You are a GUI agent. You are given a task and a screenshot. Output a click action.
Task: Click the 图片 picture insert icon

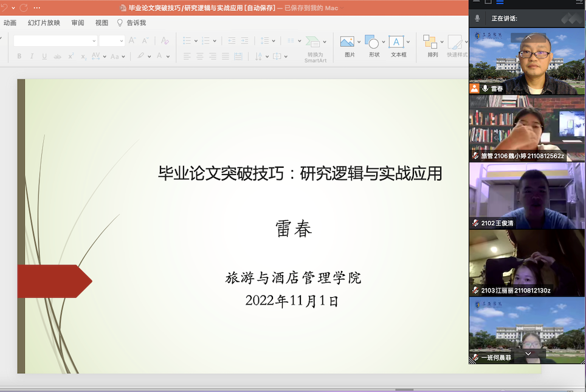pyautogui.click(x=348, y=46)
